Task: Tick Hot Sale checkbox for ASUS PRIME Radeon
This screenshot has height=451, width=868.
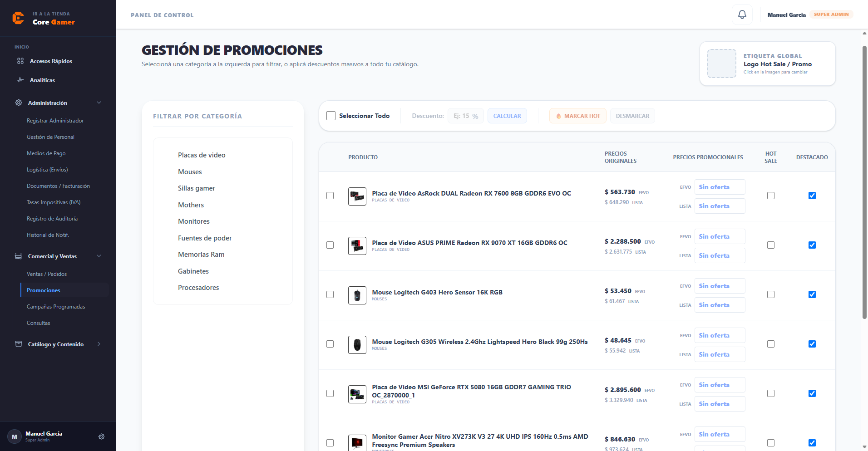Action: click(771, 245)
